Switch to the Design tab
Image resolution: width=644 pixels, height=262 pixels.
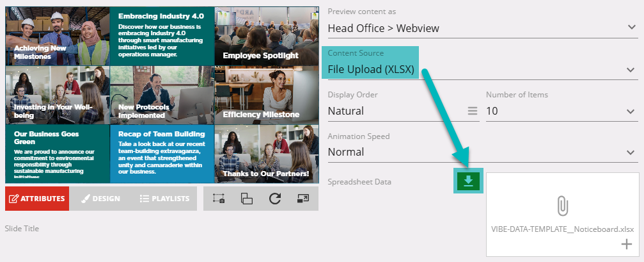click(100, 199)
